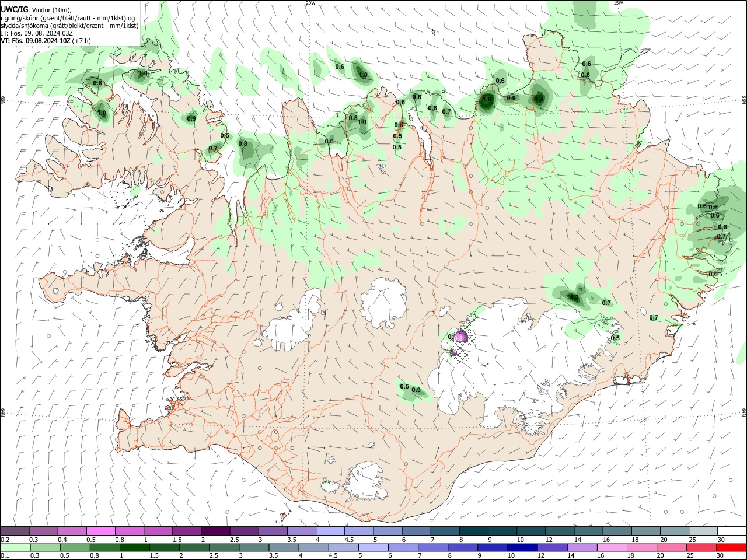
Task: Click the large purple snowfall blob by the glacier
Action: (460, 337)
